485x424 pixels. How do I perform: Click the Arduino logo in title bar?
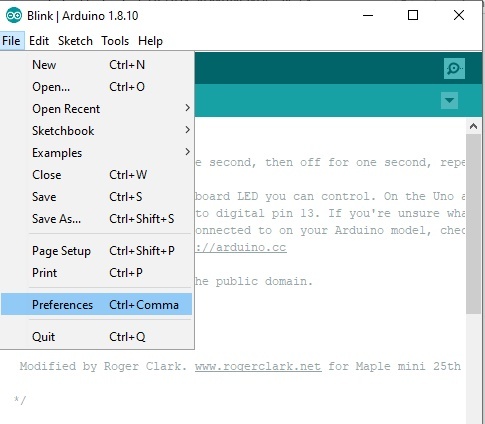pyautogui.click(x=14, y=15)
